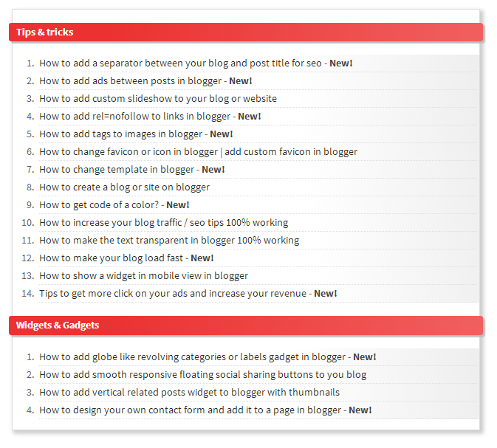497x448 pixels.
Task: Open the change favicon in blogger link
Action: (198, 152)
